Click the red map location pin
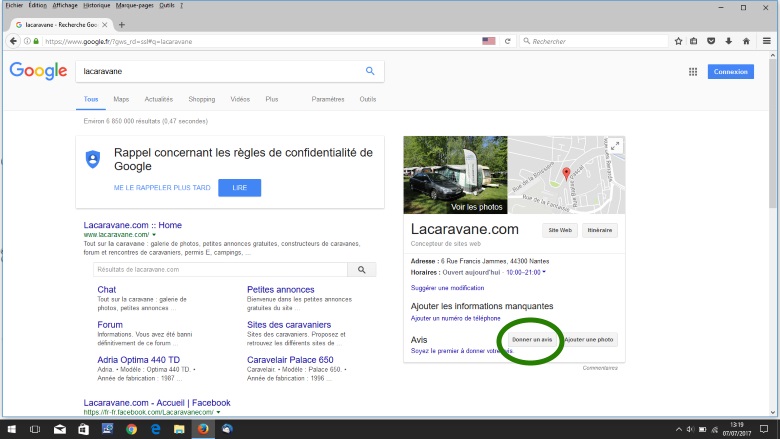The width and height of the screenshot is (780, 439). [x=566, y=174]
